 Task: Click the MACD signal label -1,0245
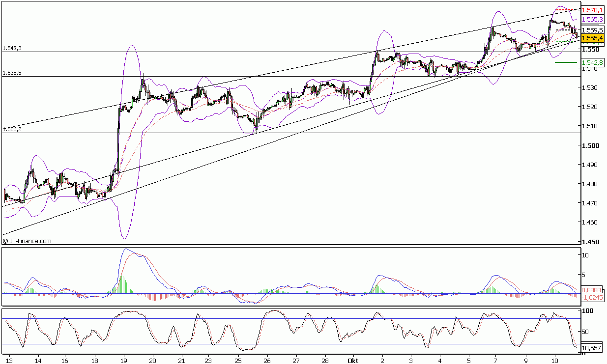coord(591,297)
